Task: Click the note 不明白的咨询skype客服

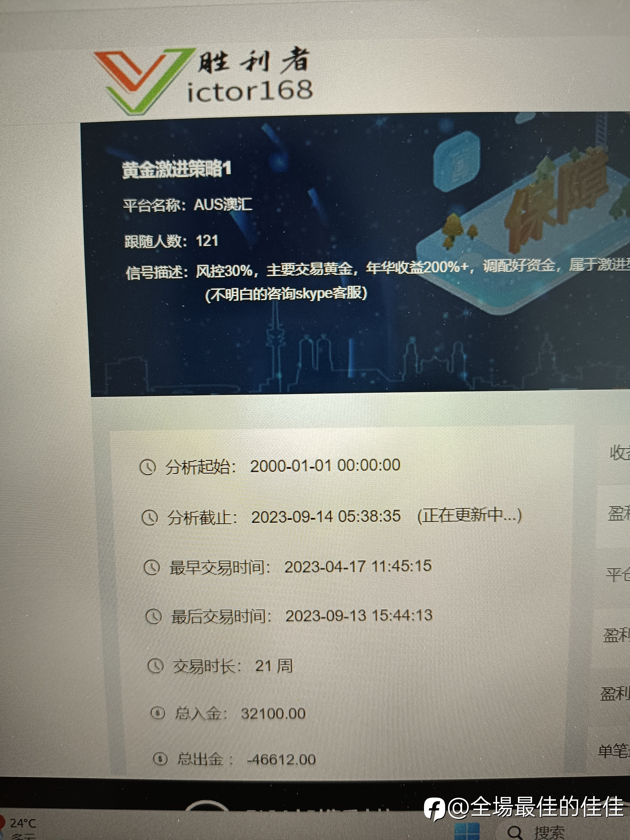Action: 286,294
